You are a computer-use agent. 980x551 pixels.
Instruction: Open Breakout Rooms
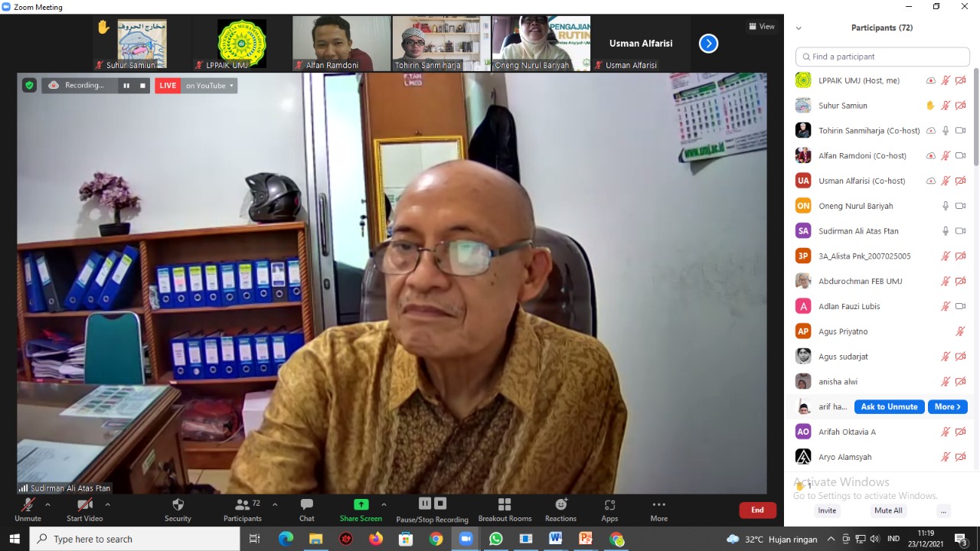(505, 510)
